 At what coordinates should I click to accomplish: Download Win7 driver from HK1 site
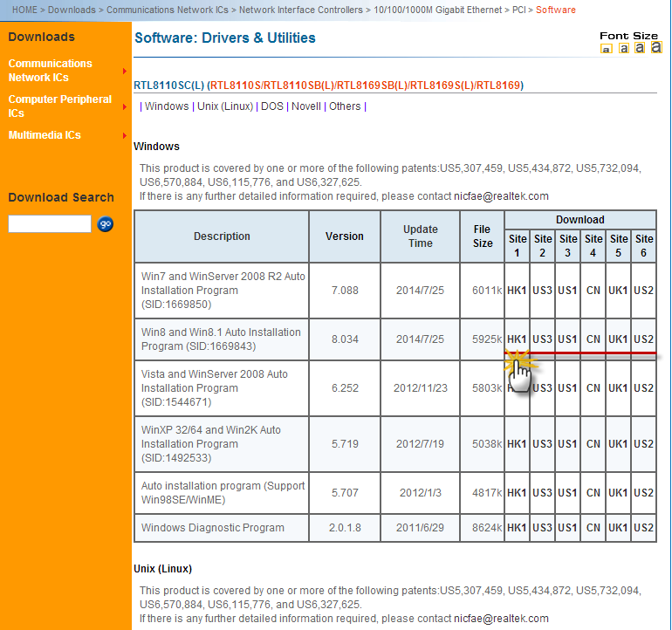(x=517, y=291)
